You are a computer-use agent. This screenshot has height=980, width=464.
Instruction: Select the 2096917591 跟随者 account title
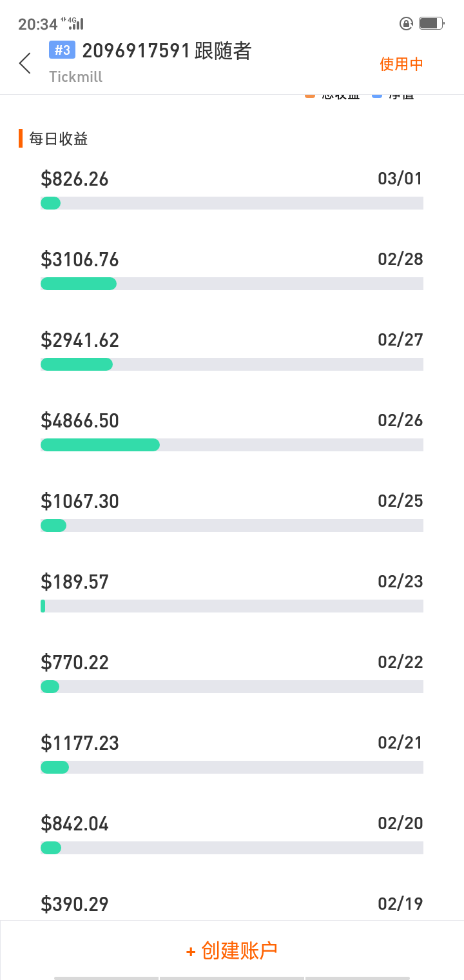point(166,51)
